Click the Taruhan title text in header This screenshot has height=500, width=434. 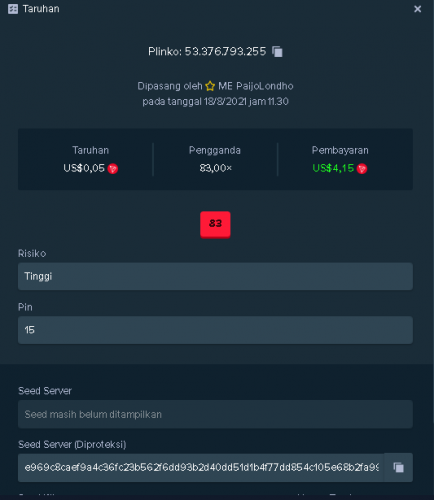pos(41,9)
